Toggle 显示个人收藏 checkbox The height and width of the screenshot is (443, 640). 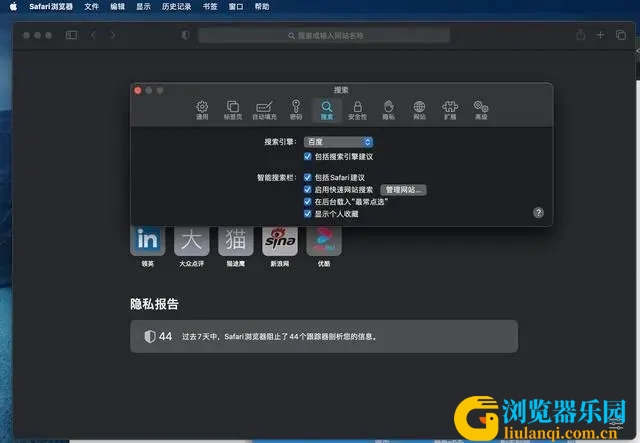[x=308, y=214]
